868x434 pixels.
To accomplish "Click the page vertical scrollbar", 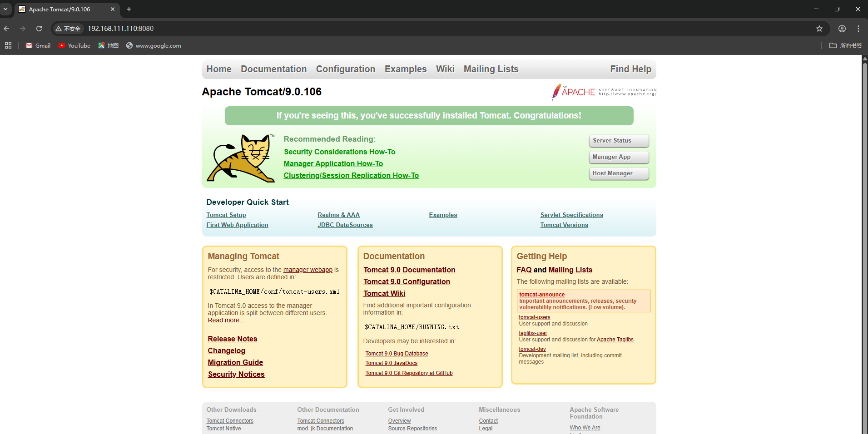I will (x=865, y=245).
